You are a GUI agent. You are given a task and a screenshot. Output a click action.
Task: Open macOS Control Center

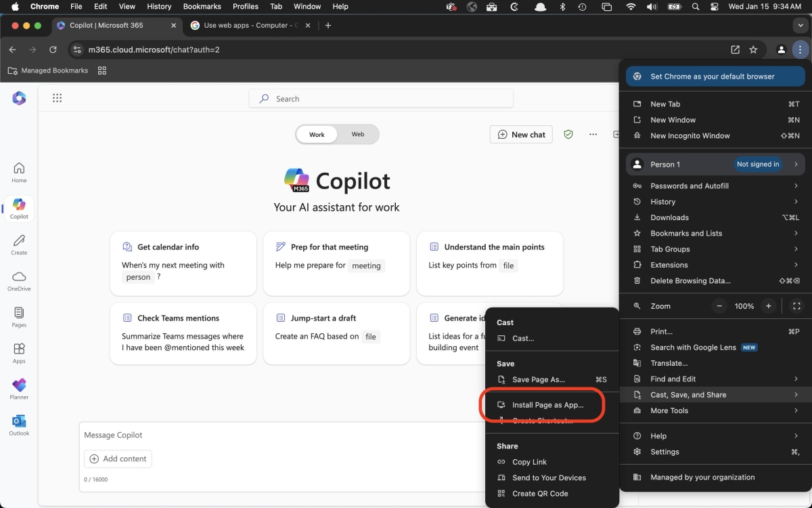click(x=715, y=7)
